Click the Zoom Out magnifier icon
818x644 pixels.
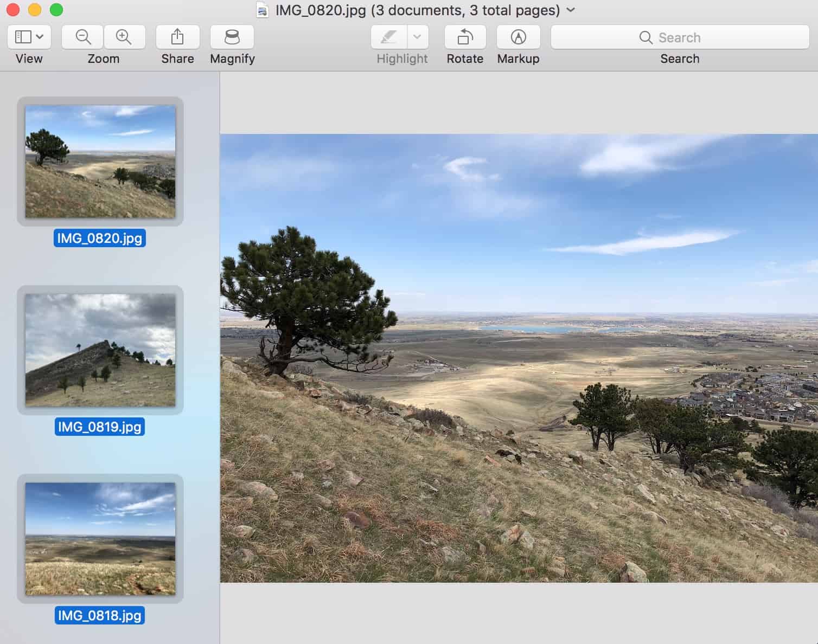tap(83, 37)
